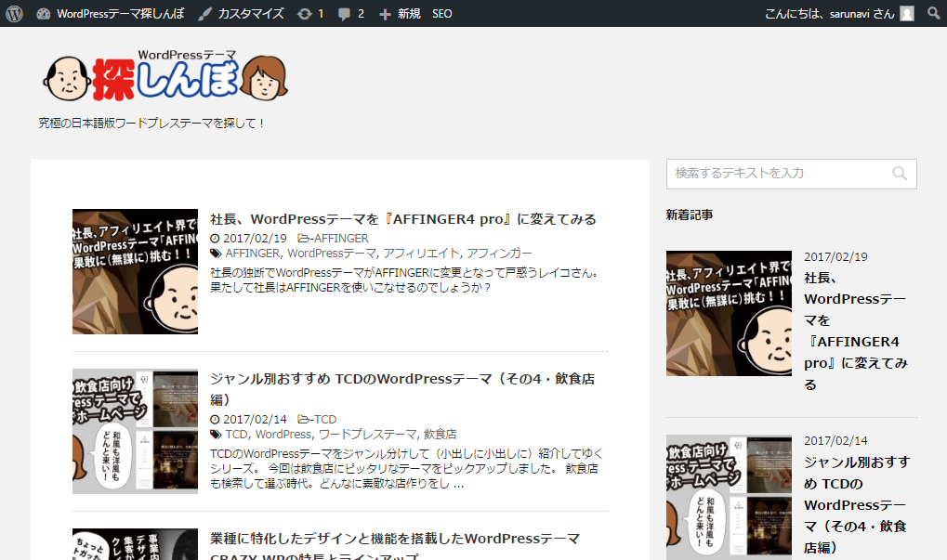Open the SEO admin bar menu
Image resolution: width=947 pixels, height=560 pixels.
click(x=442, y=13)
